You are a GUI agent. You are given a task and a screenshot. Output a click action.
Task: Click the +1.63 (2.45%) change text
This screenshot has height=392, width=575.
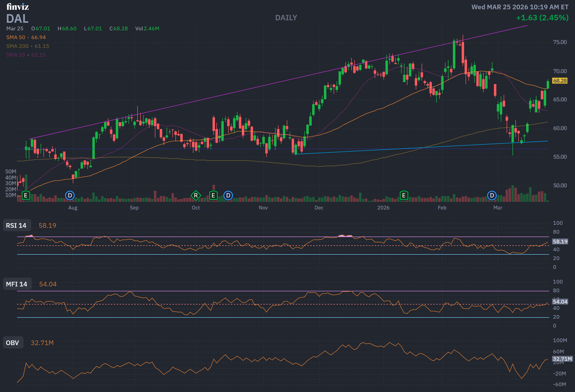(542, 18)
